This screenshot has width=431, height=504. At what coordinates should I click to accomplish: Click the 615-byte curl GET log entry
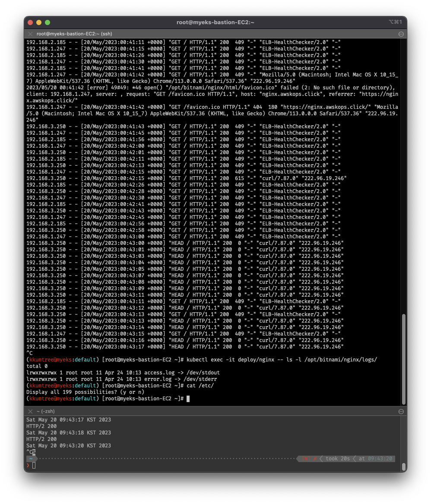(187, 178)
